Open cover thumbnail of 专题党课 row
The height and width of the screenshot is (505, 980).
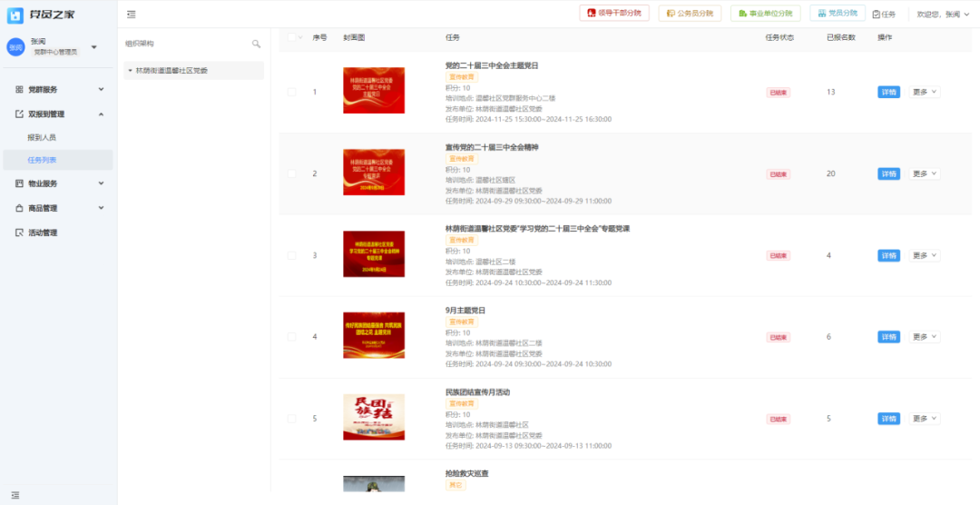pyautogui.click(x=374, y=253)
